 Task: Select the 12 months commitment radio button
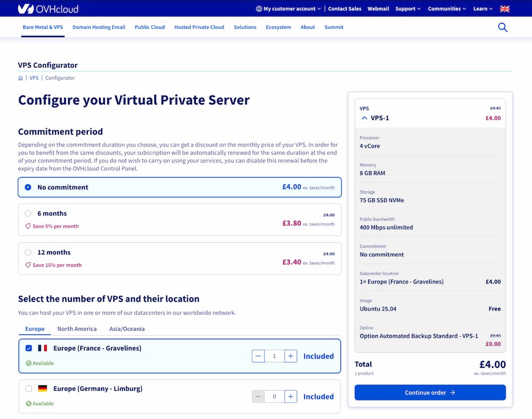(28, 252)
